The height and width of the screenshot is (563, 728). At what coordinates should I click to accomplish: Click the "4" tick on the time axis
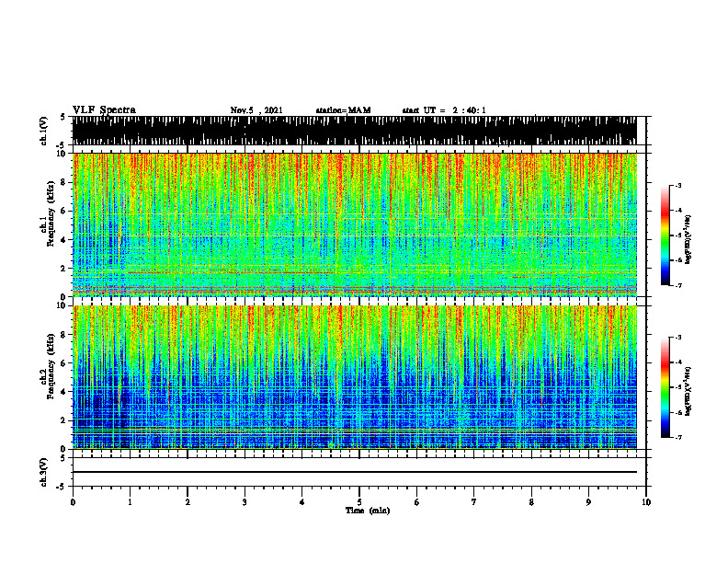[x=301, y=502]
